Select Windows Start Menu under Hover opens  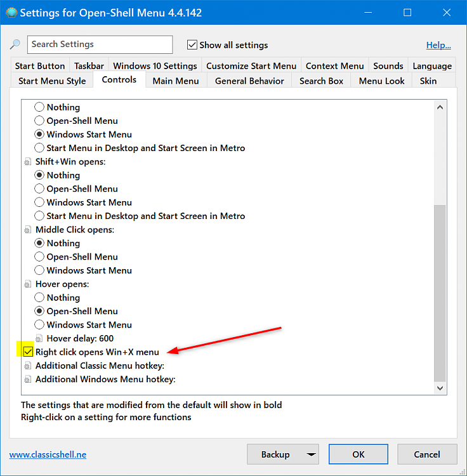tap(39, 324)
